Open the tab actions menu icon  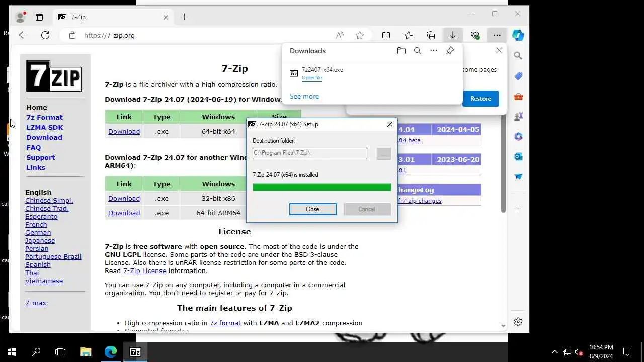[39, 17]
